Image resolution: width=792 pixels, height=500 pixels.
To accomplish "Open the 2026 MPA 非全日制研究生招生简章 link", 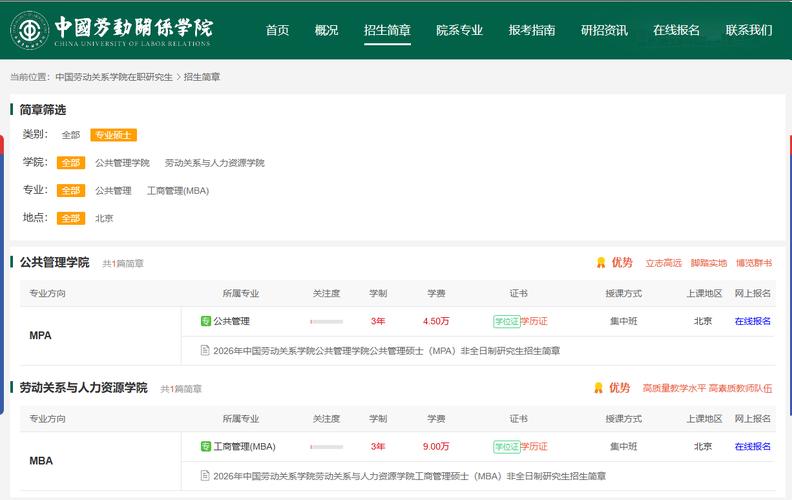I will point(386,351).
